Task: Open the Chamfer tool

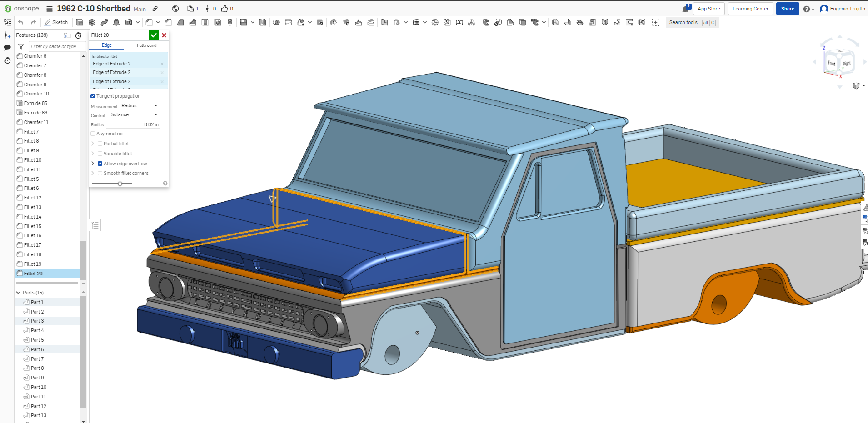Action: coord(168,22)
